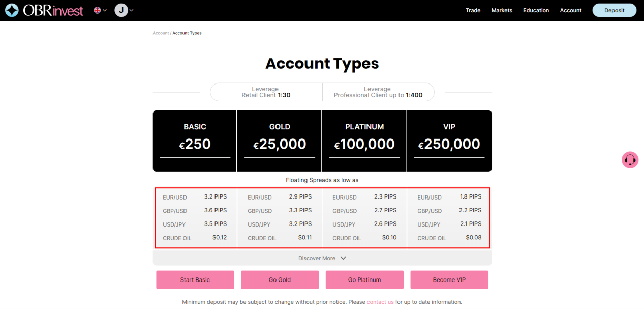Click the OBRinvest logo
The height and width of the screenshot is (309, 644).
coord(44,10)
